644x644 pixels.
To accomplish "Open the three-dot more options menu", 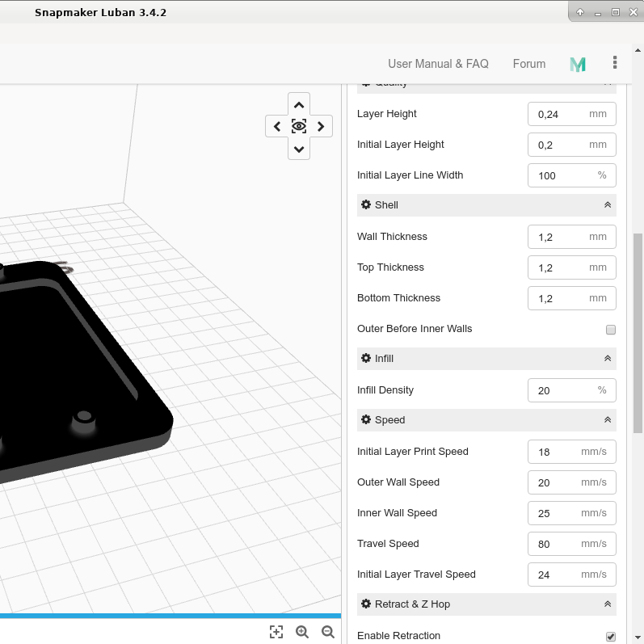I will pos(615,63).
